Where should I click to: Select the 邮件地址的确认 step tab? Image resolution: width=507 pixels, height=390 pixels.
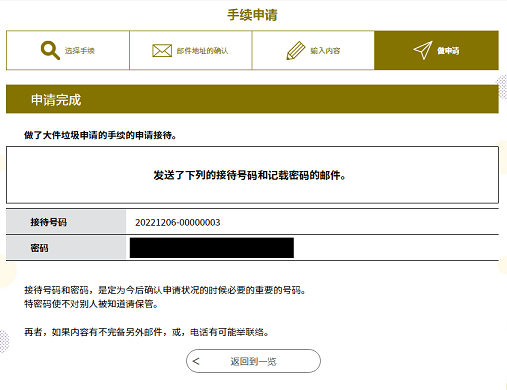coord(191,50)
